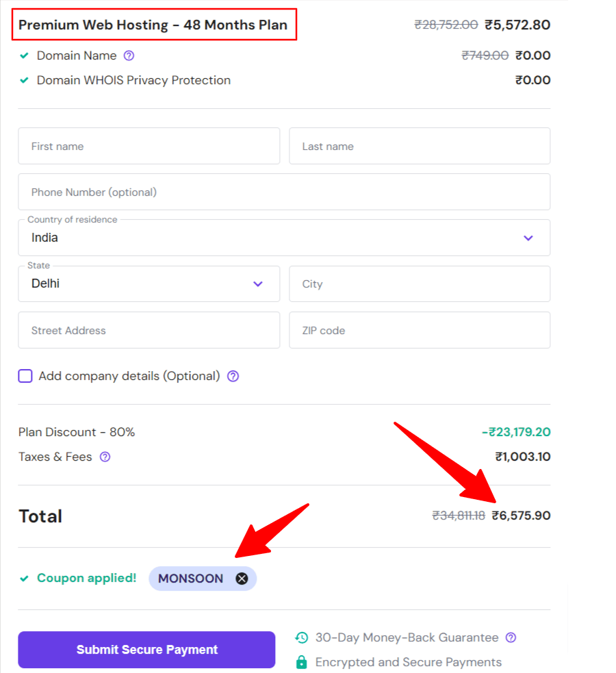Open the Domain Name help tooltip

(129, 55)
